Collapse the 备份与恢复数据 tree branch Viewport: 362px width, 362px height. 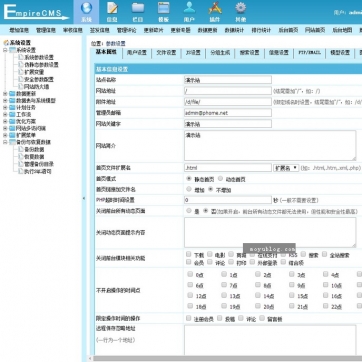pyautogui.click(x=5, y=142)
